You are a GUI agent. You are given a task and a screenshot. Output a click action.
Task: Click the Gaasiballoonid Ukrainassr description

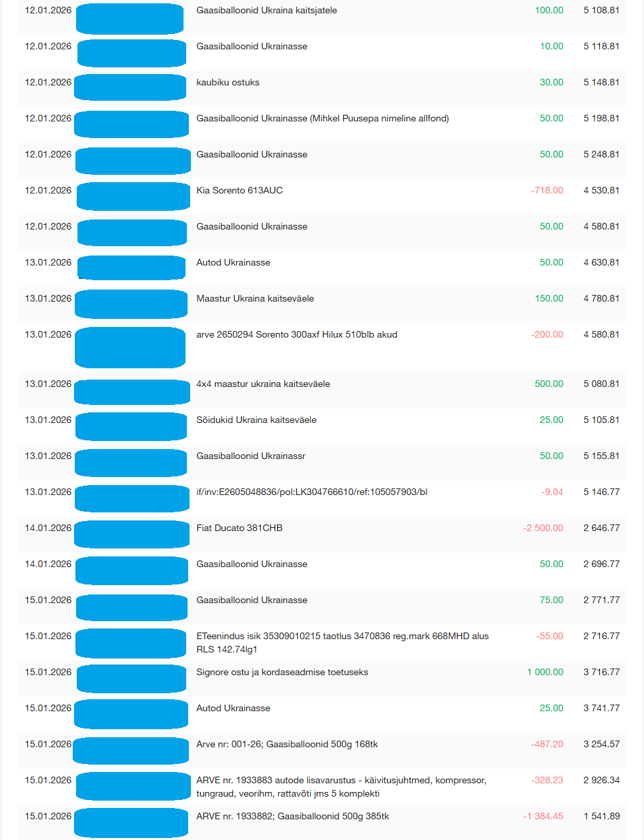(251, 456)
